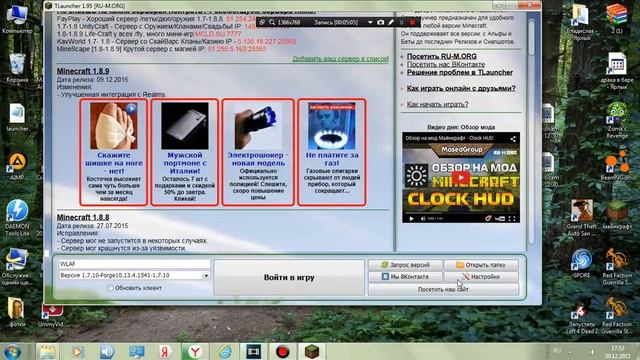This screenshot has width=640, height=360.
Task: Click the launcher window's vertical scrollbar
Action: [x=531, y=131]
